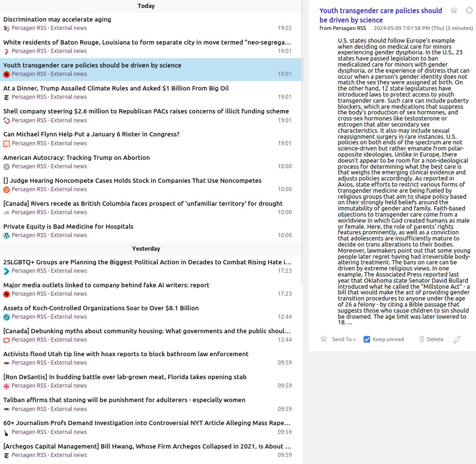Viewport: 476px width, 464px height.
Task: Open the Trump Assailed Climate Rules article
Action: click(x=116, y=89)
